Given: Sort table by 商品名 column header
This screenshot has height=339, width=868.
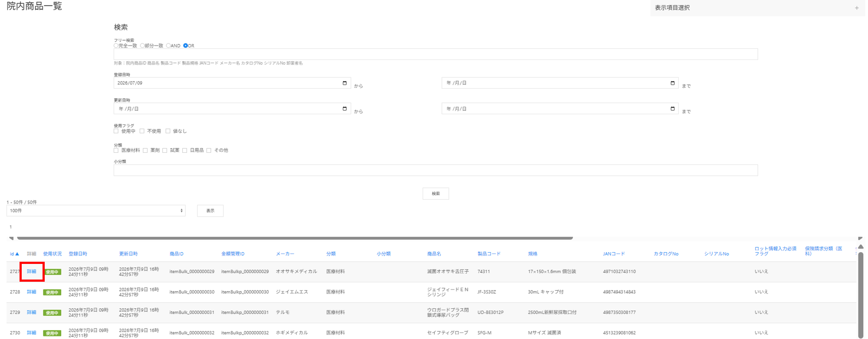Looking at the screenshot, I should pyautogui.click(x=434, y=254).
